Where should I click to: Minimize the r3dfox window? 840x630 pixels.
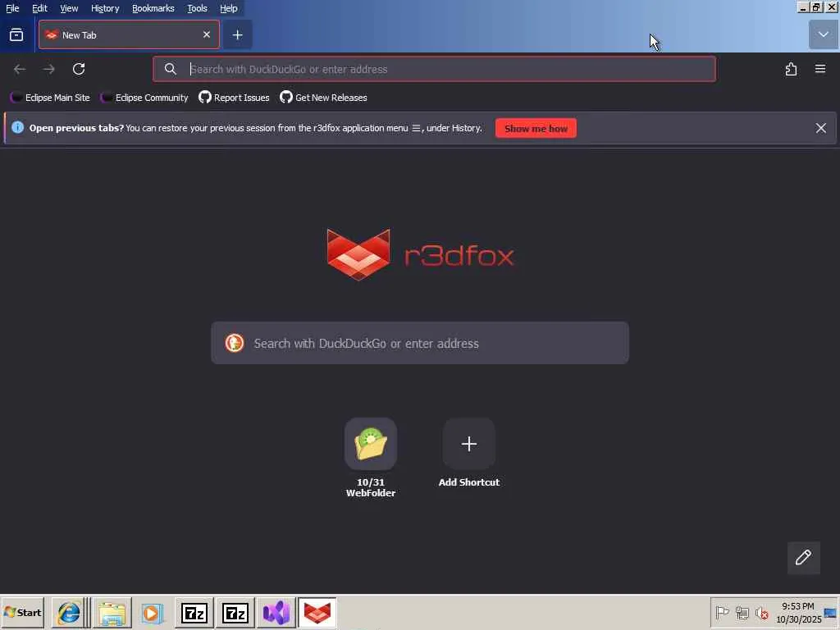[x=803, y=7]
